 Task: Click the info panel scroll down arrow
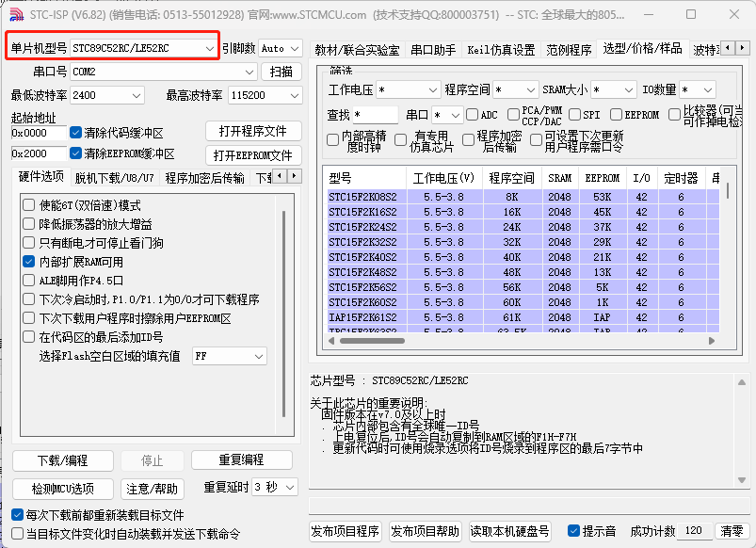[742, 480]
